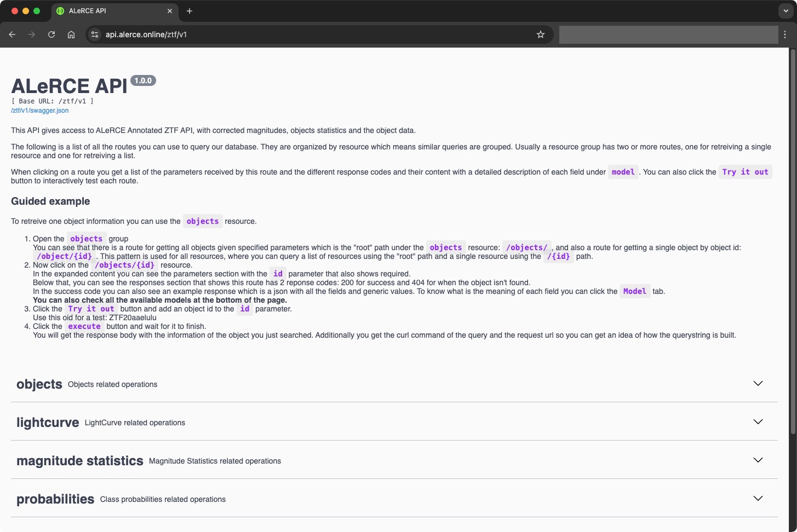
Task: Expand the probabilities section chevron
Action: coord(758,499)
